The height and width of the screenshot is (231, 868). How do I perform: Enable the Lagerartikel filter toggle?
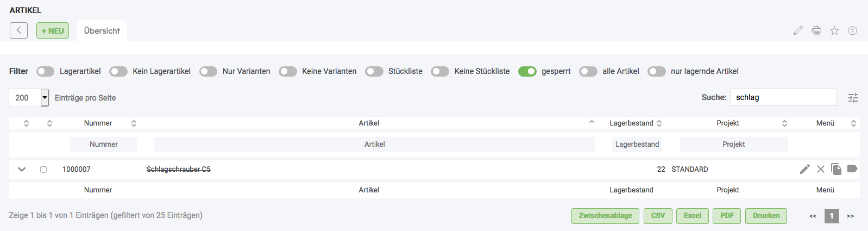click(x=46, y=71)
